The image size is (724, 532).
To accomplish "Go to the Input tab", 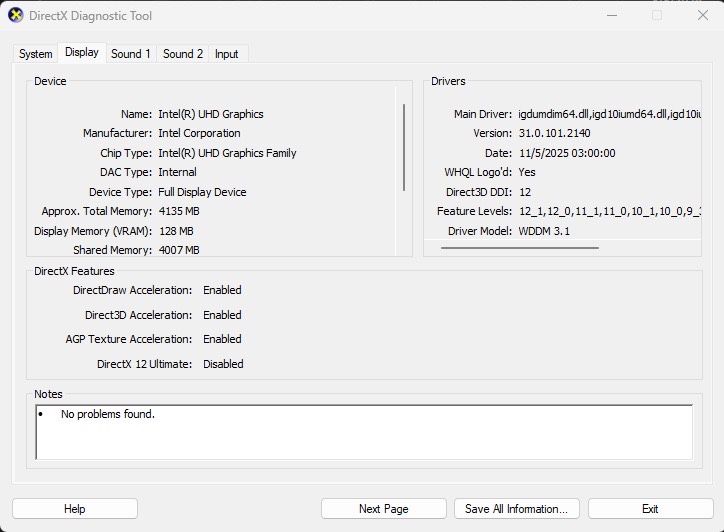I will pos(226,54).
